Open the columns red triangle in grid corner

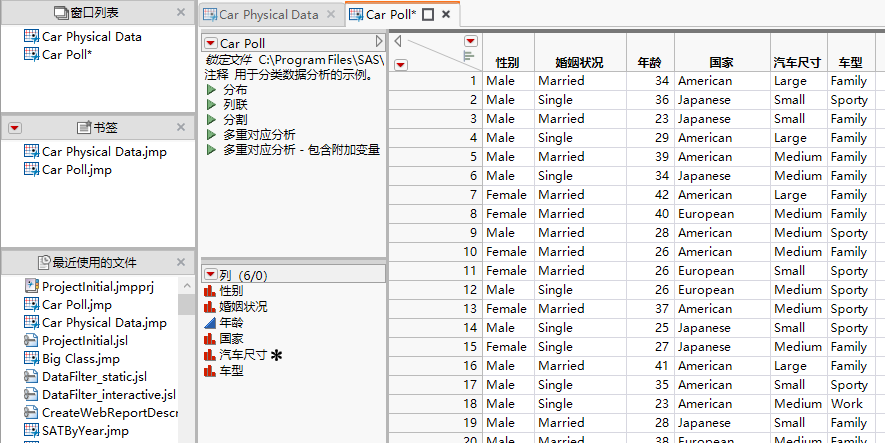click(x=471, y=41)
